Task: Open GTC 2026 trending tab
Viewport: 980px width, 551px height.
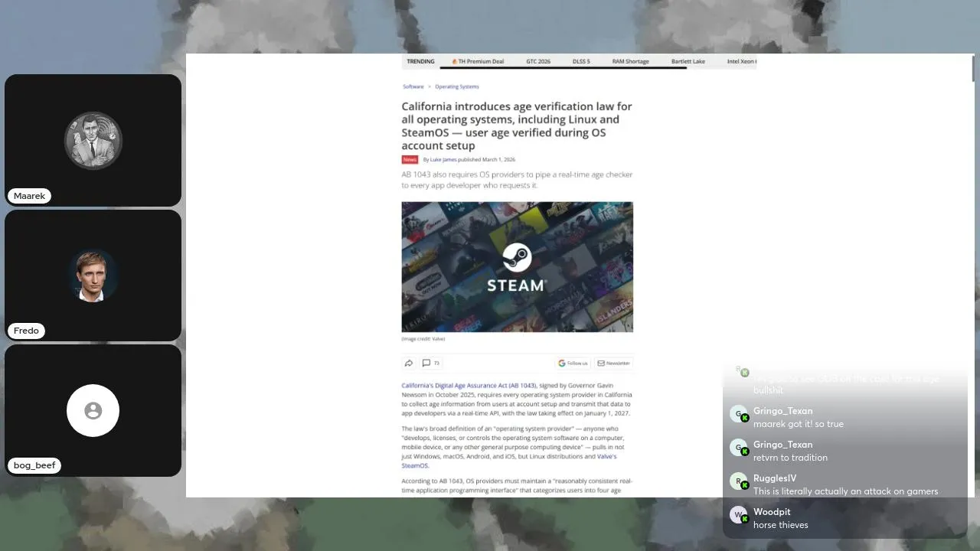Action: (538, 61)
